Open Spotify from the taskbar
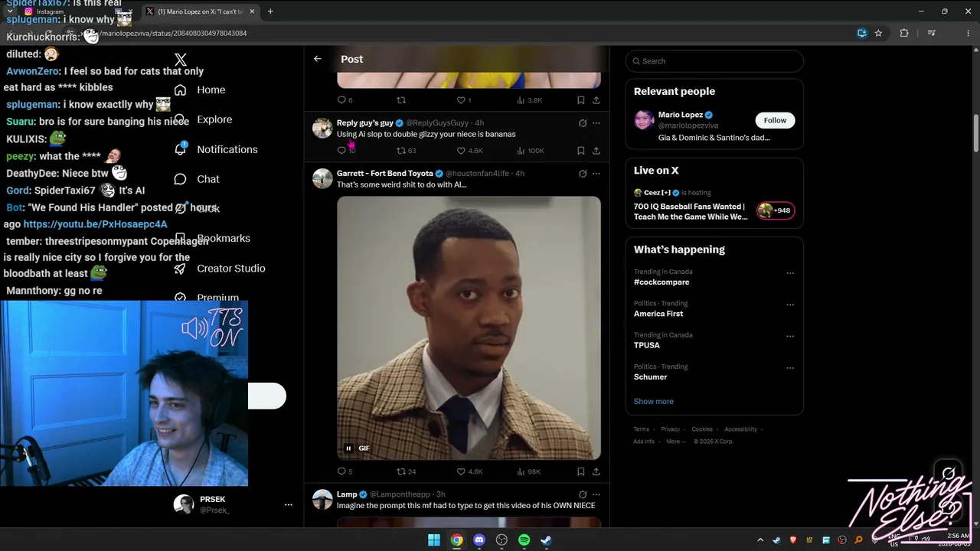 (524, 540)
